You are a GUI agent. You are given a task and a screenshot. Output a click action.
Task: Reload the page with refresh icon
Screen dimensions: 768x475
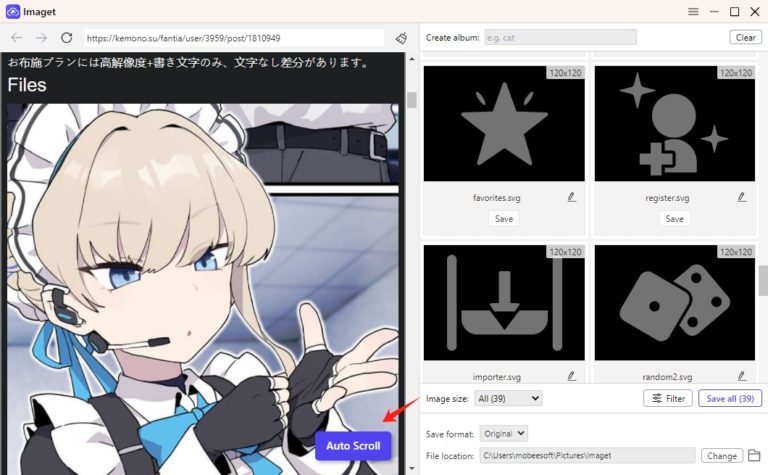tap(66, 38)
